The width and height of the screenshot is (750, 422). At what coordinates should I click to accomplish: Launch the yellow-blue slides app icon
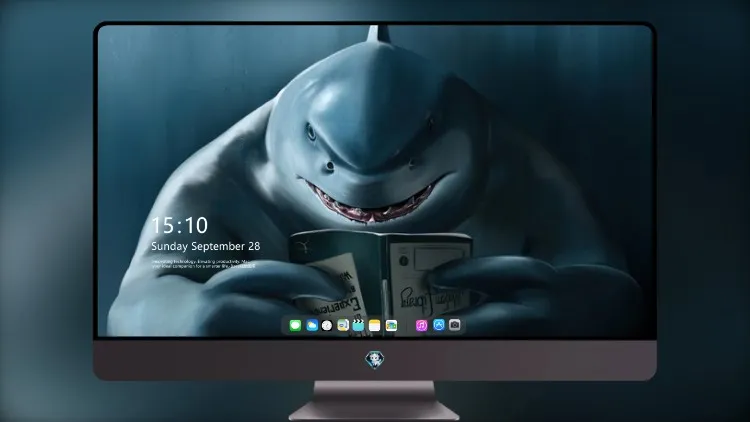(x=343, y=325)
